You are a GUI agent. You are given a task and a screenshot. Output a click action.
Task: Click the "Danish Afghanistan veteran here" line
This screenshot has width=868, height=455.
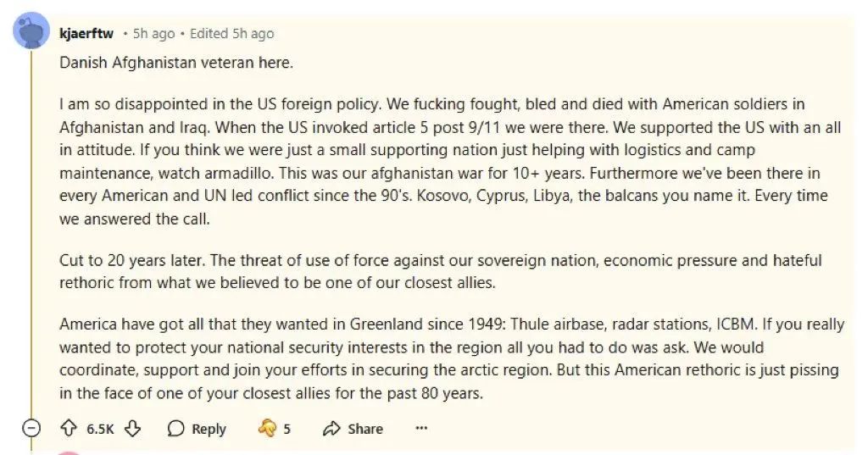(176, 62)
